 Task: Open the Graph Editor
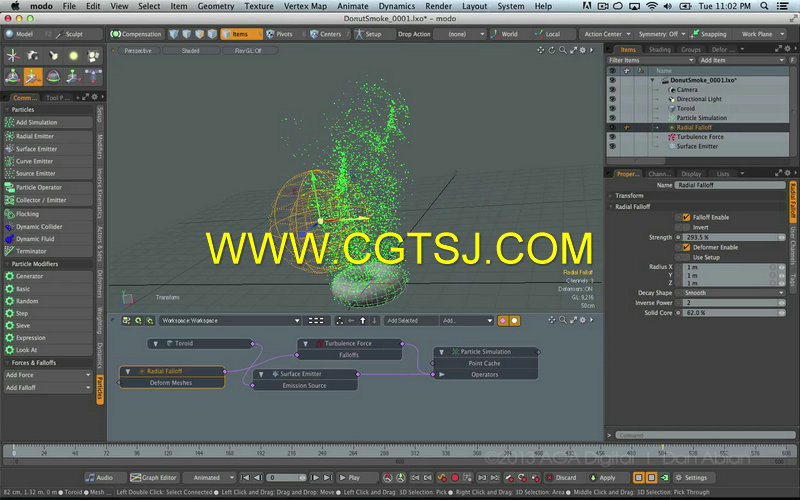154,478
